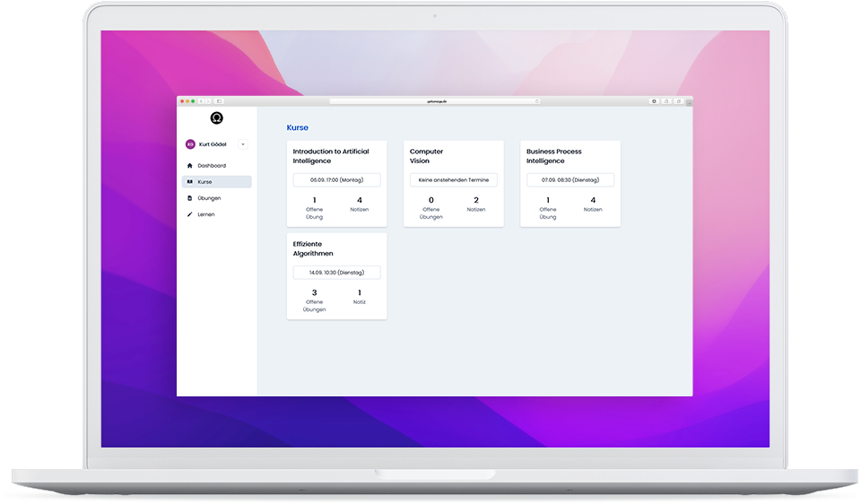Click the Lernen pencil icon
861x504 pixels.
pyautogui.click(x=189, y=214)
